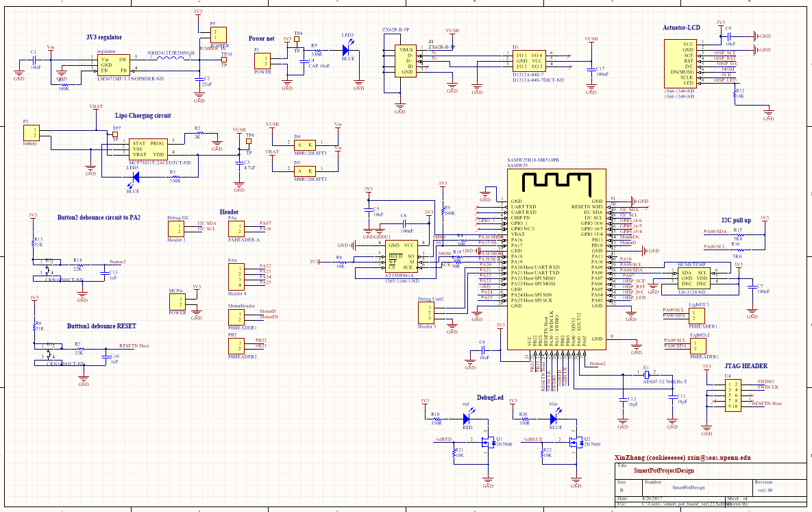Select the 'Buttton1 debounce RESET' heading
Image resolution: width=812 pixels, height=512 pixels.
click(x=101, y=326)
